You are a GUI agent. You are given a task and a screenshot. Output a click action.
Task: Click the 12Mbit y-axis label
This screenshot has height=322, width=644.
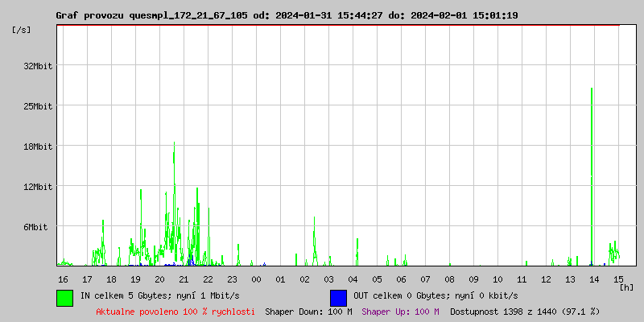click(x=37, y=187)
